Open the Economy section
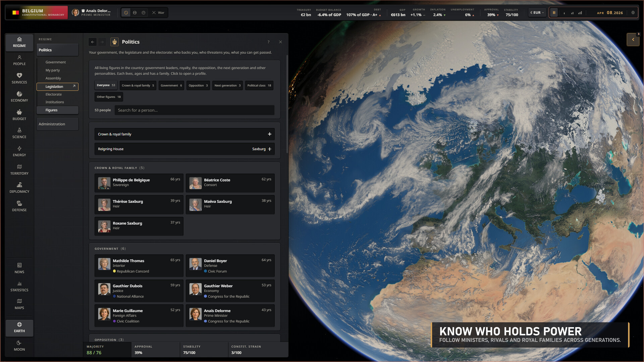Image resolution: width=644 pixels, height=362 pixels. [19, 97]
